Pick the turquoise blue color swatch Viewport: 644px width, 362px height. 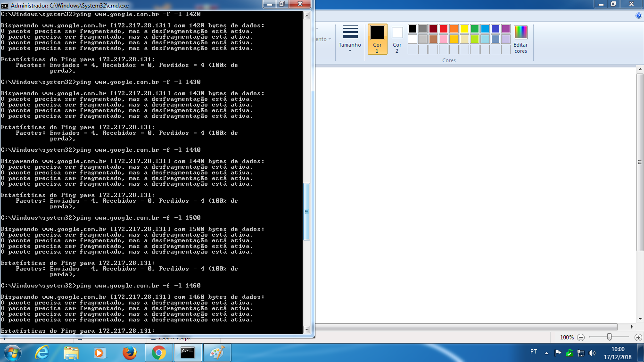point(485,29)
